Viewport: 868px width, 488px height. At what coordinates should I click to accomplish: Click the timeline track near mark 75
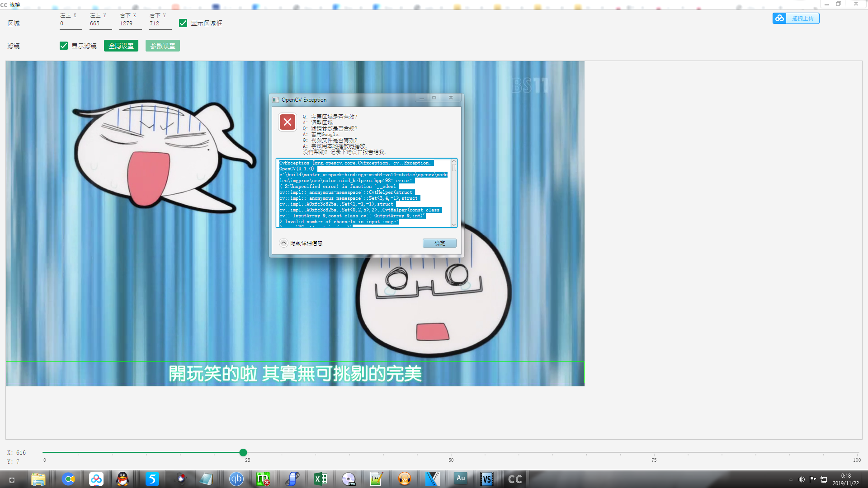(x=654, y=452)
